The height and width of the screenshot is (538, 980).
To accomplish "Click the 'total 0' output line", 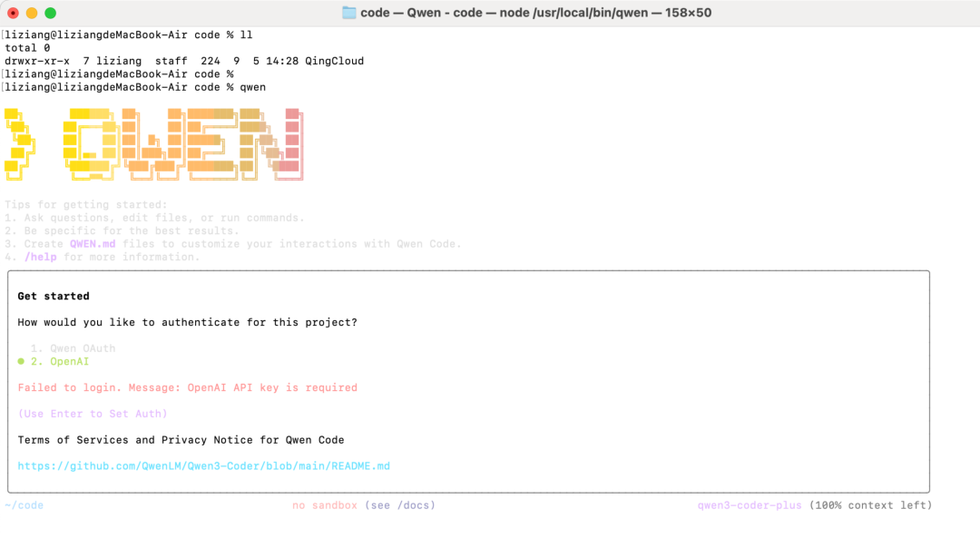I will 27,47.
